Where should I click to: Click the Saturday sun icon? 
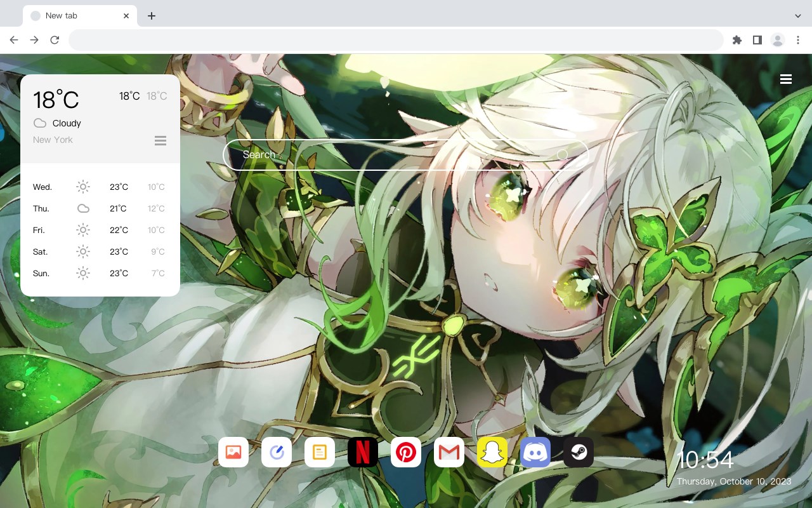pos(83,251)
